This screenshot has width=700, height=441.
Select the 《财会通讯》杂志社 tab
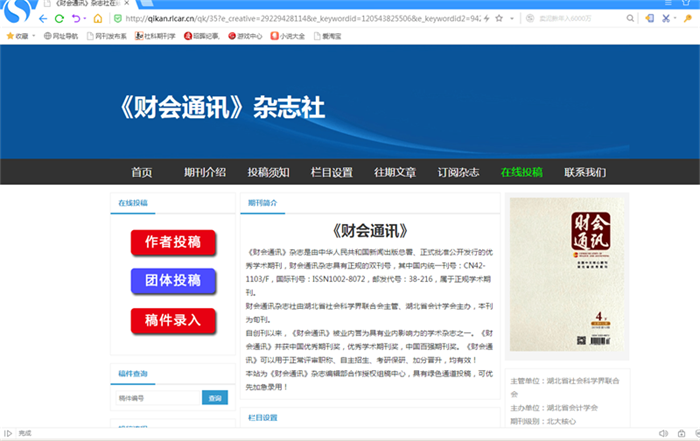pos(87,3)
